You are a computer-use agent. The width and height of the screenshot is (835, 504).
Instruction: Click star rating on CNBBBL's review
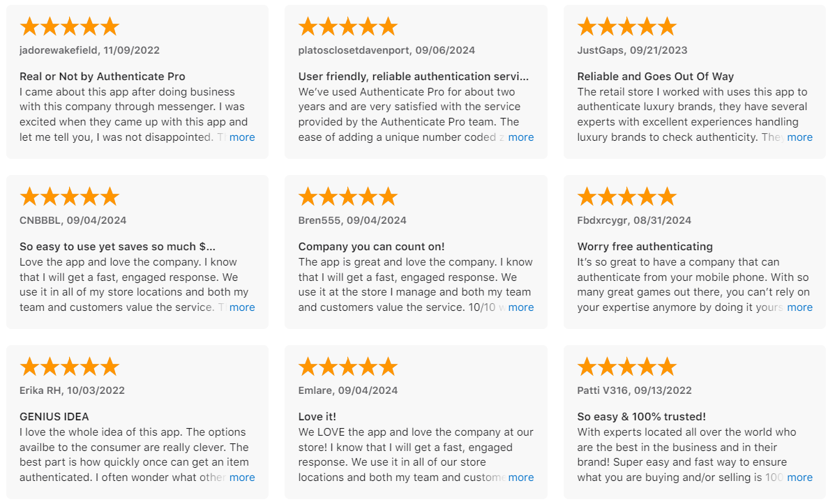click(x=70, y=197)
